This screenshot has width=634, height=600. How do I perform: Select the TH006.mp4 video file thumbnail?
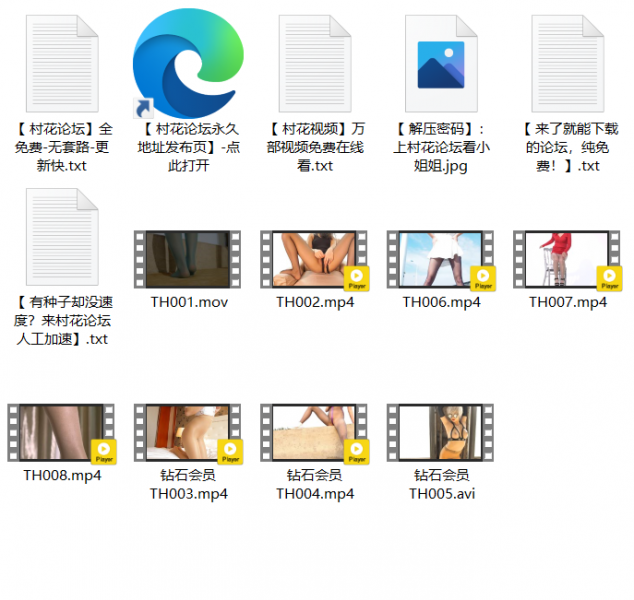coord(440,260)
